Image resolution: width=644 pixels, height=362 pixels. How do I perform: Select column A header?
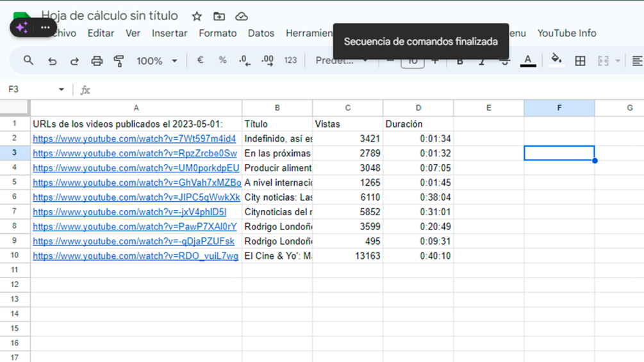136,108
